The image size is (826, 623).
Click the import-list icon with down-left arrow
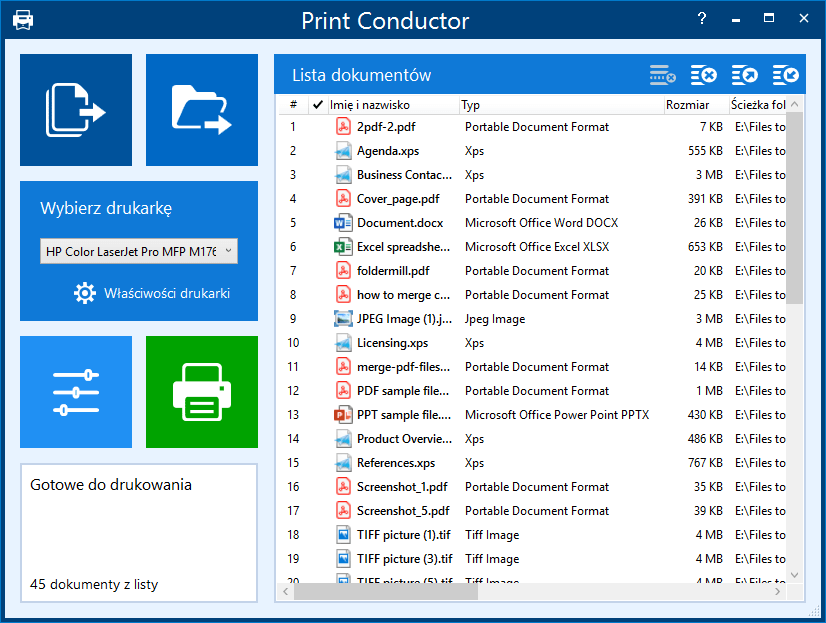point(786,75)
